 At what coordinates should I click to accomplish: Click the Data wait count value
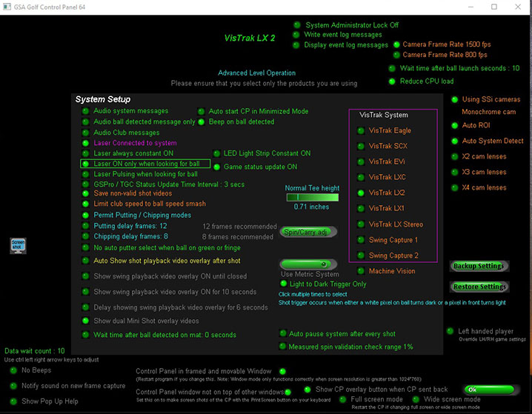(35, 351)
